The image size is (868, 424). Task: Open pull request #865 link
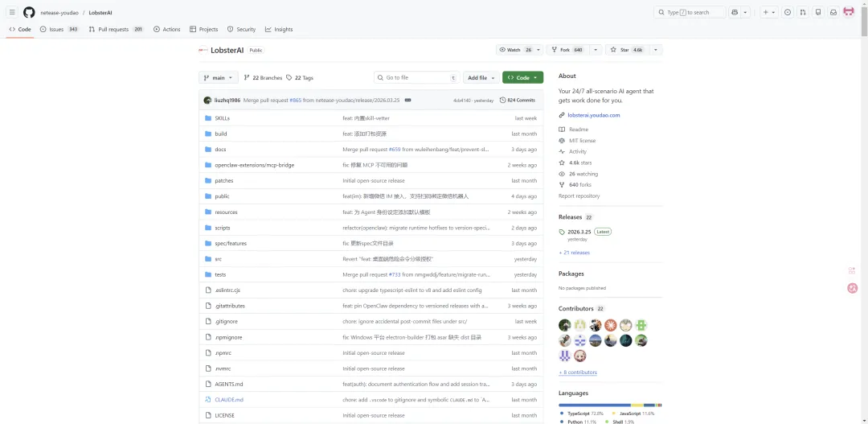[295, 101]
